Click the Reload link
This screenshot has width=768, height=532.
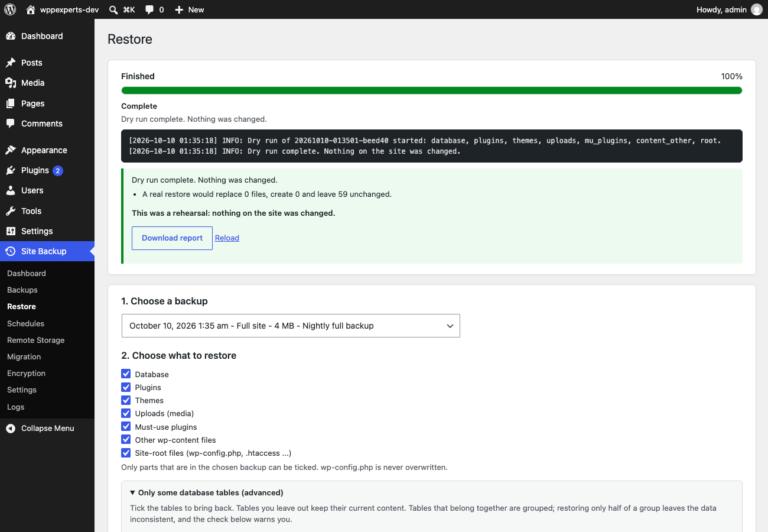pyautogui.click(x=227, y=238)
